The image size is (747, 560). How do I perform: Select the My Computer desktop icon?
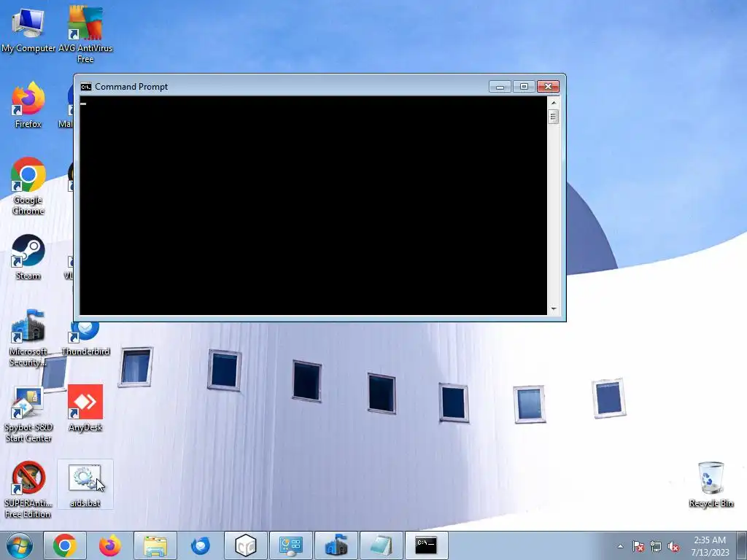point(28,29)
